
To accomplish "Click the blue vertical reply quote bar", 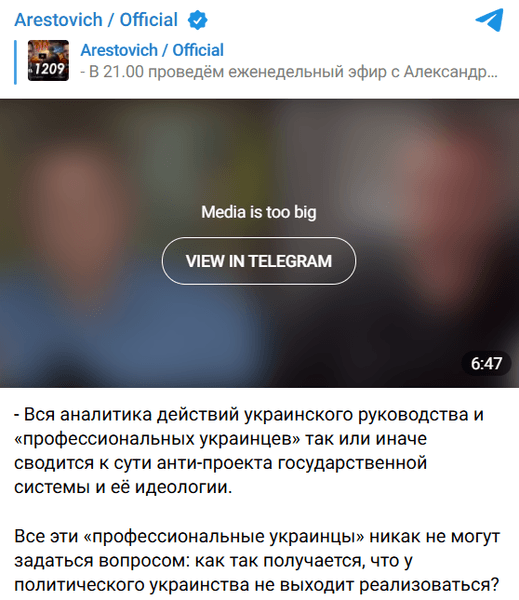I will click(15, 62).
